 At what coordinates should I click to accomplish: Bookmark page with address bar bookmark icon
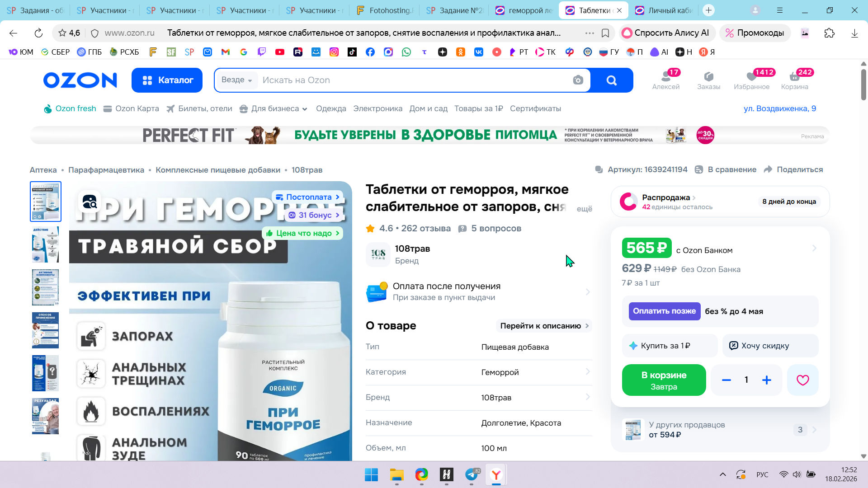click(x=605, y=33)
